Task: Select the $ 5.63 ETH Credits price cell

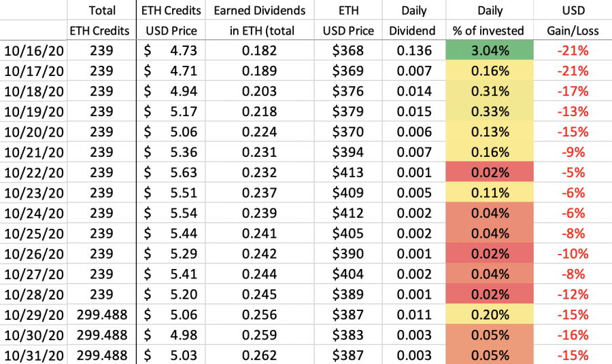Action: (x=171, y=172)
